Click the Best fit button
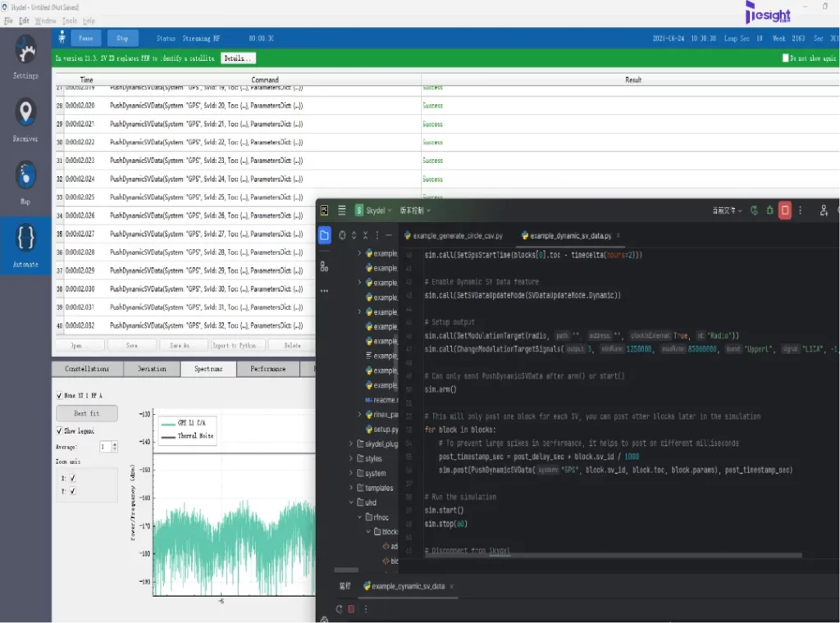This screenshot has height=623, width=840. [87, 413]
